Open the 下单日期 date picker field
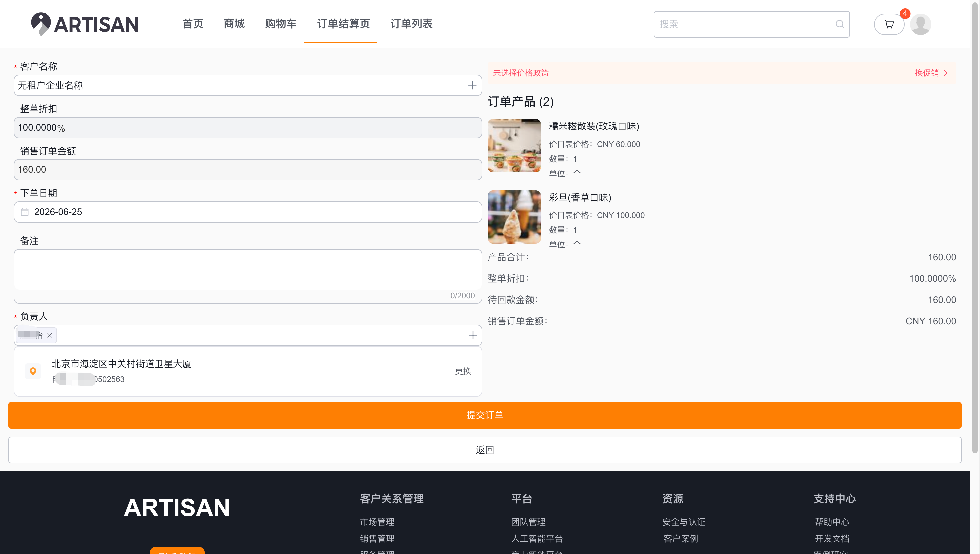 click(x=248, y=212)
